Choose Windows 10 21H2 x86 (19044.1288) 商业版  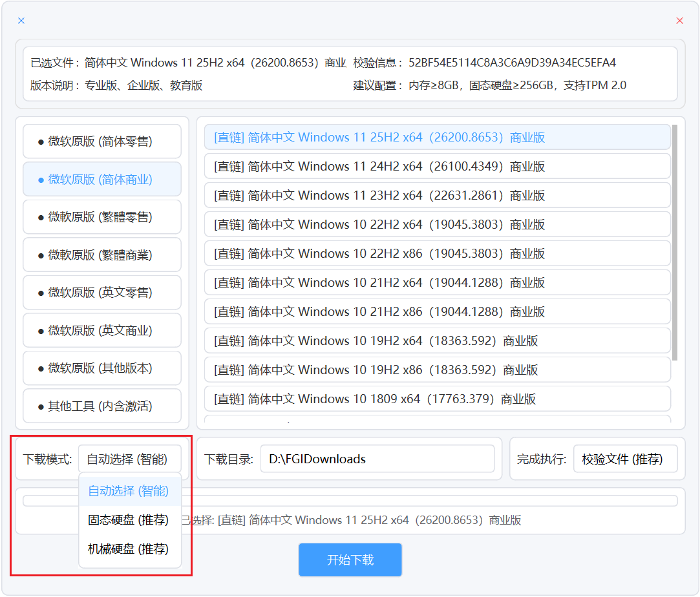tap(438, 311)
